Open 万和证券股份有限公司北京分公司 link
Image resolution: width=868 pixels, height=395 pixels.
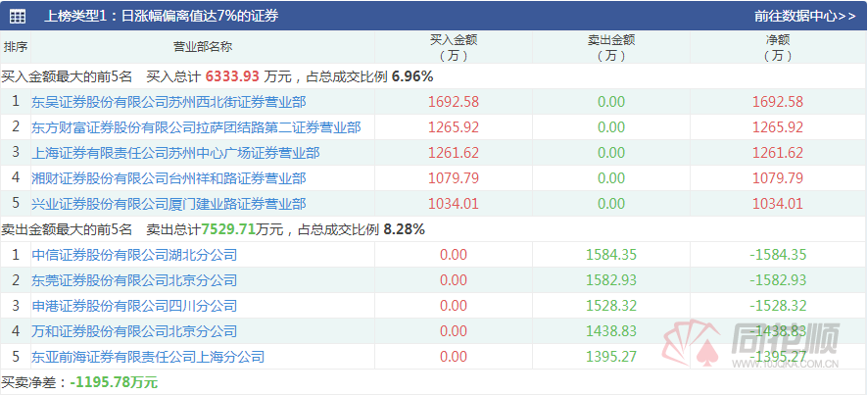(x=134, y=331)
